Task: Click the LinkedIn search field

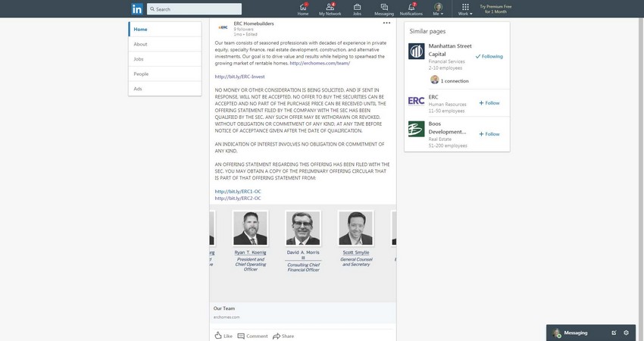Action: click(x=195, y=9)
